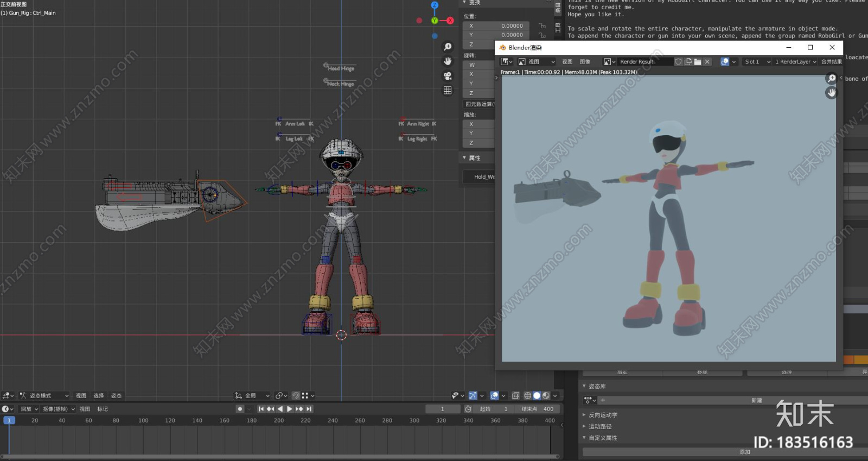Image resolution: width=868 pixels, height=461 pixels.
Task: Switch orthographic/perspective grid icon in viewport
Action: (x=448, y=90)
